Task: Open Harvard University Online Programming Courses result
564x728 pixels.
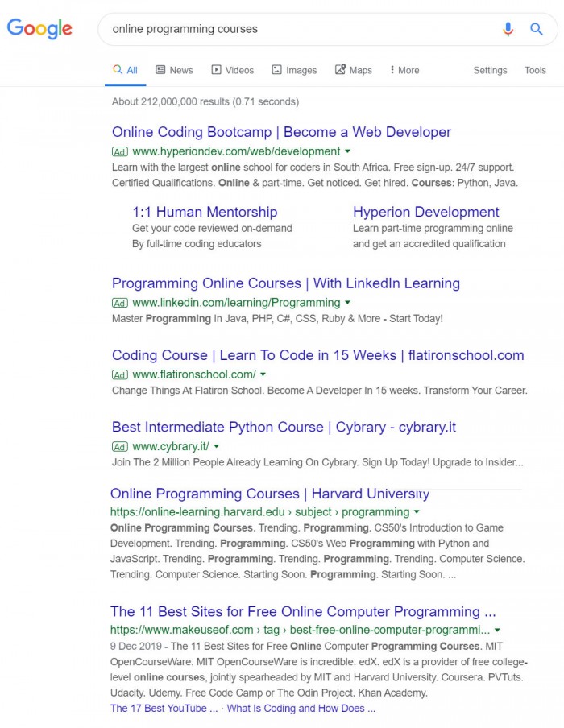Action: click(269, 494)
